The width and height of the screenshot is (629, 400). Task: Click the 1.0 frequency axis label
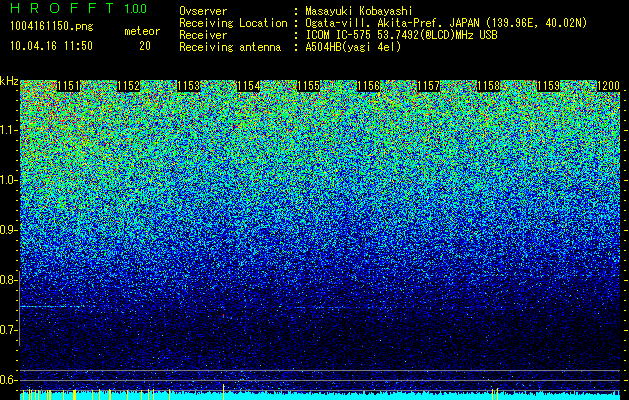tap(9, 180)
